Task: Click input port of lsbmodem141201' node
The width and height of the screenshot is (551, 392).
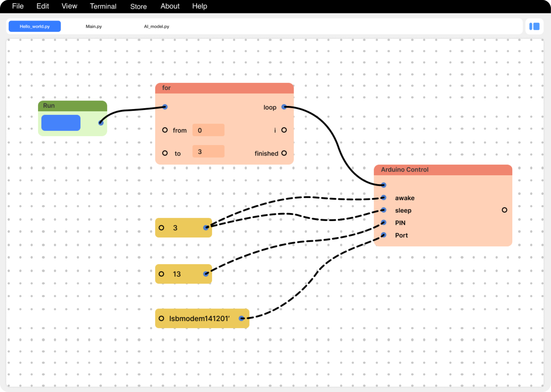Action: pyautogui.click(x=161, y=318)
